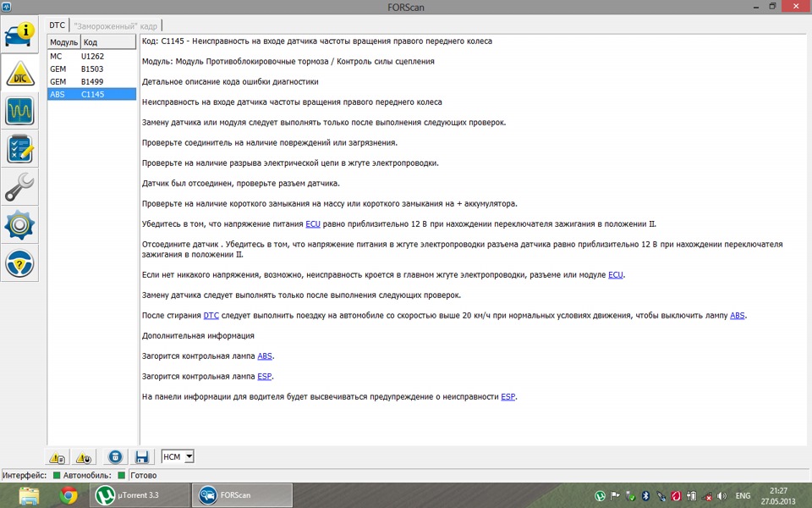Image resolution: width=812 pixels, height=508 pixels.
Task: Click the warning-with-document DTC button
Action: [x=57, y=457]
